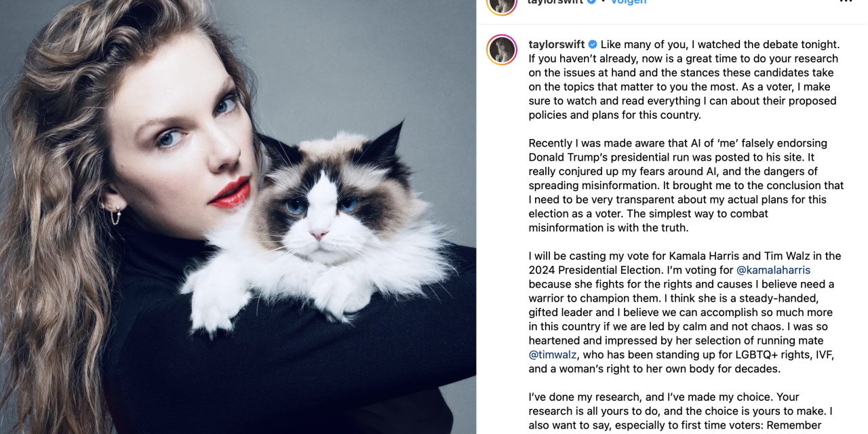Open the @kamalaharris mention link
Image resolution: width=868 pixels, height=434 pixels.
(773, 270)
